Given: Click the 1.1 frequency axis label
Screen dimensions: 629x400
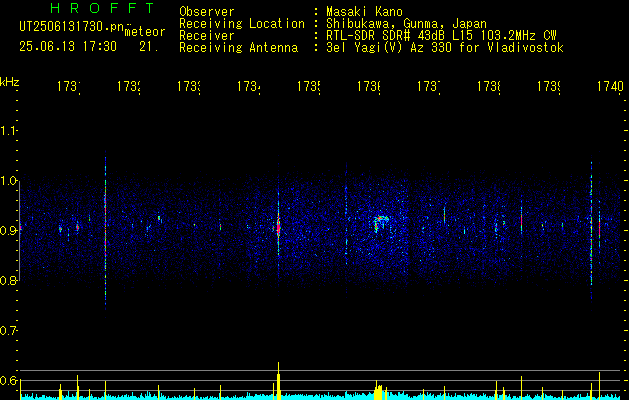Looking at the screenshot, I should click(x=8, y=131).
